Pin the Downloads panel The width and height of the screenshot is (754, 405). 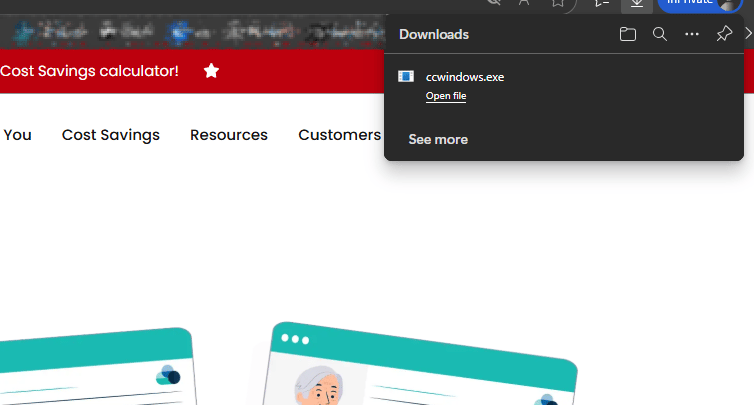(724, 34)
